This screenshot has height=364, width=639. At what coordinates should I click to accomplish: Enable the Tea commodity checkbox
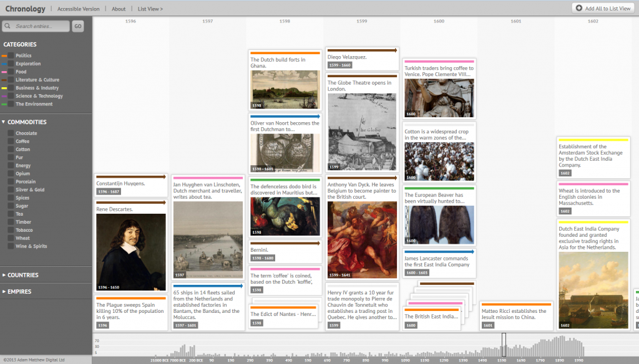pyautogui.click(x=11, y=214)
